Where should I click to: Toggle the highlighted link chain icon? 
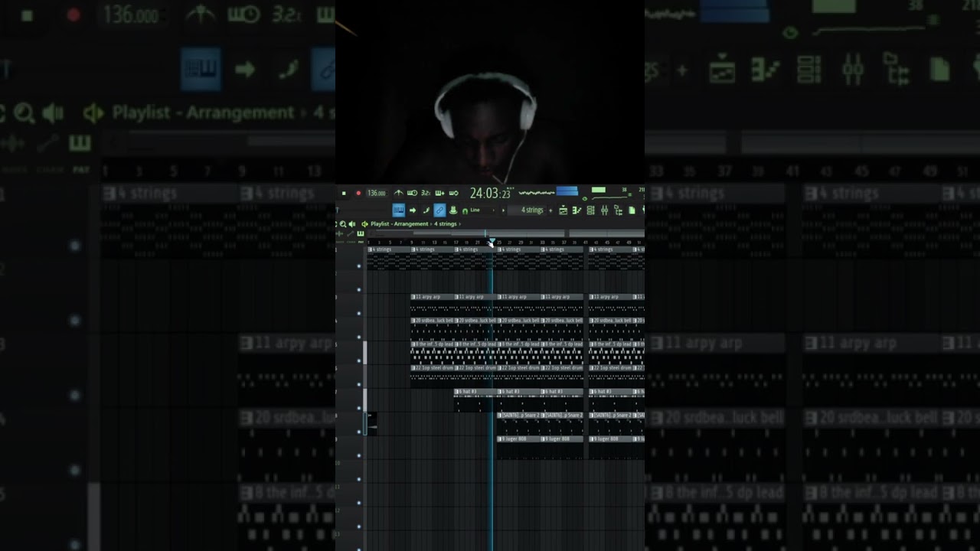click(439, 210)
